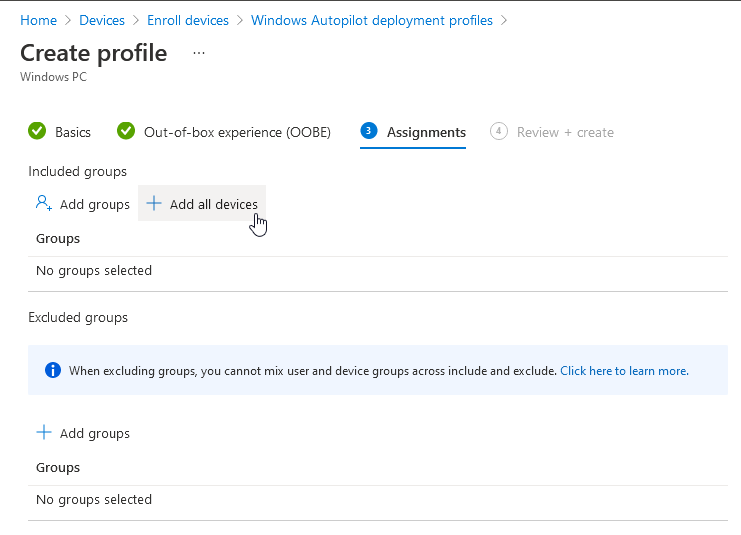Click the person icon under Included groups
741x535 pixels.
[43, 203]
